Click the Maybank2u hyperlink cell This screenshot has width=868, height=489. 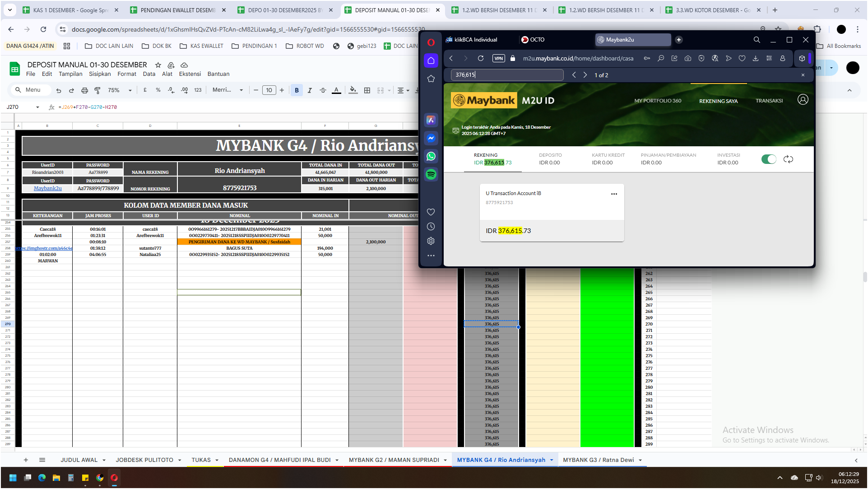click(x=47, y=188)
